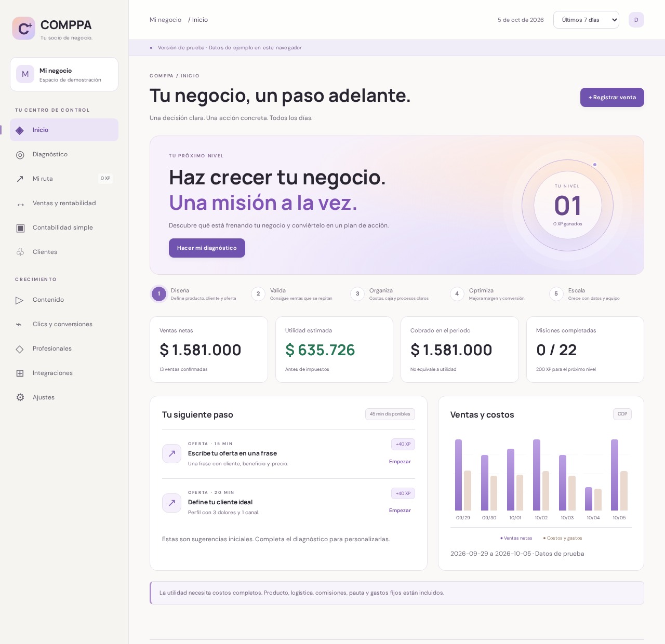Click the Clientes club icon
665x644 pixels.
20,252
